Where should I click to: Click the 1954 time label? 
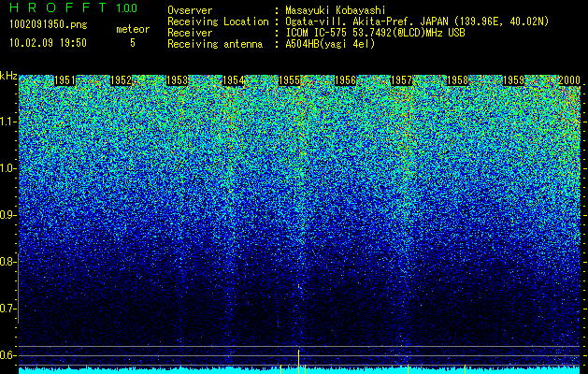[x=234, y=80]
